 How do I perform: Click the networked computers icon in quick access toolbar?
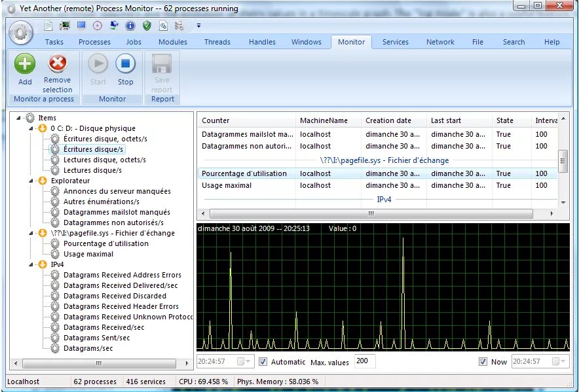tap(114, 26)
